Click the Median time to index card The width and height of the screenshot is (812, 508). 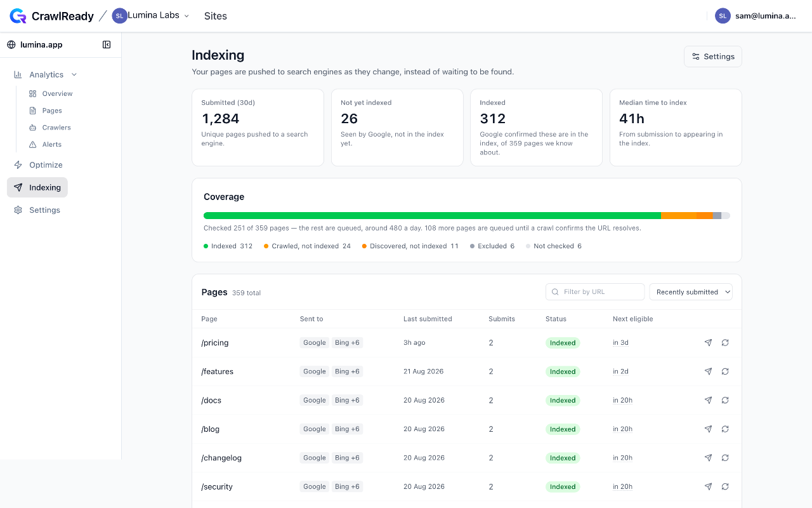[676, 128]
